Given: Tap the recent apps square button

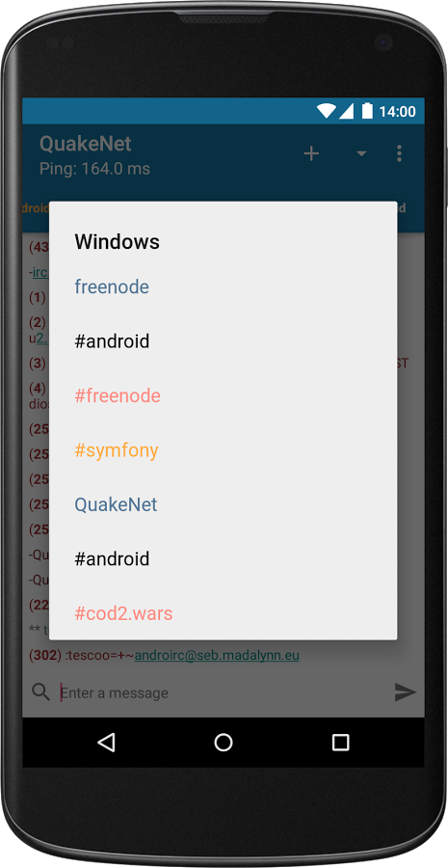Looking at the screenshot, I should coord(341,743).
